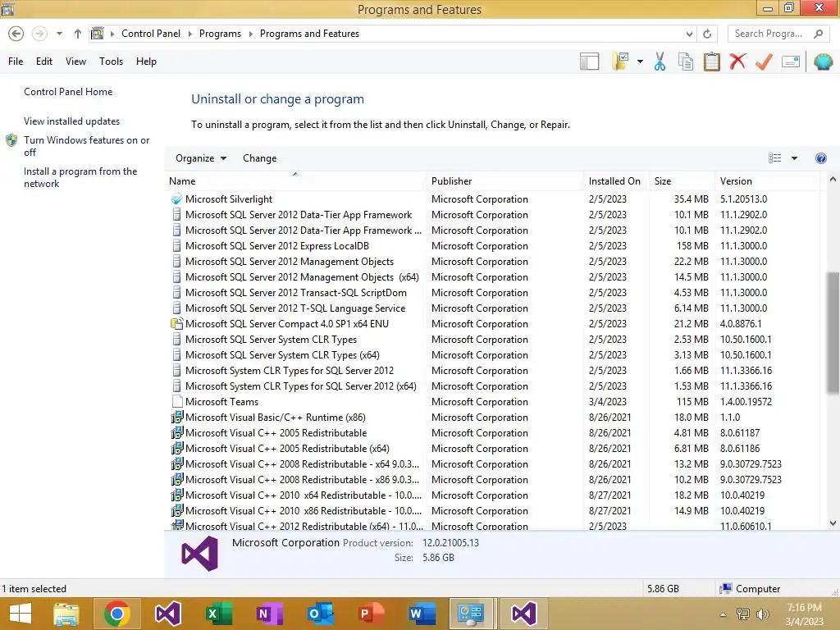Open Outlook from the taskbar
This screenshot has height=630, width=840.
(321, 614)
